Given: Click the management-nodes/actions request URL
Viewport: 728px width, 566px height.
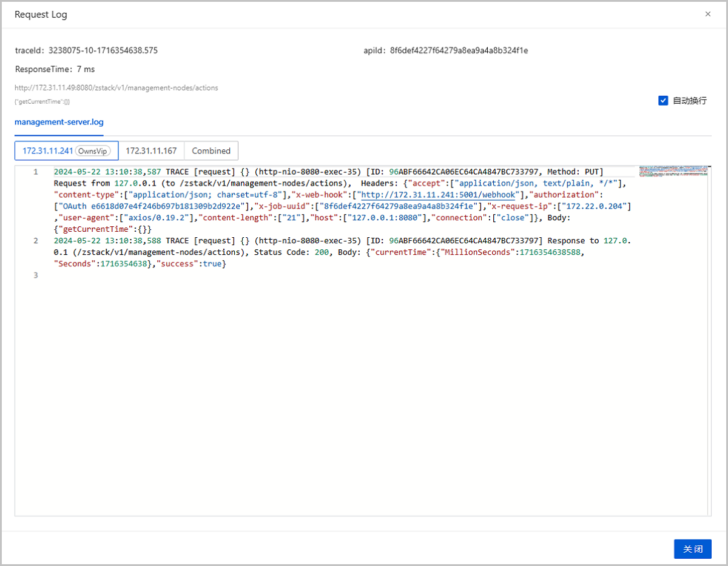Looking at the screenshot, I should click(x=116, y=88).
